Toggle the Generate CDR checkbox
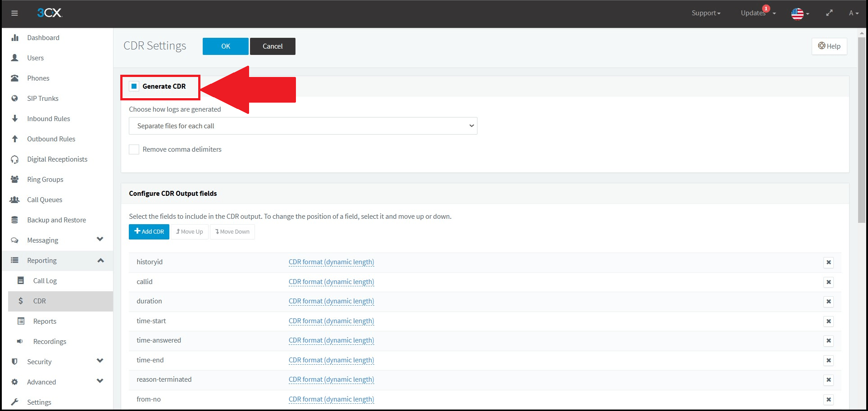The height and width of the screenshot is (411, 868). (x=133, y=86)
